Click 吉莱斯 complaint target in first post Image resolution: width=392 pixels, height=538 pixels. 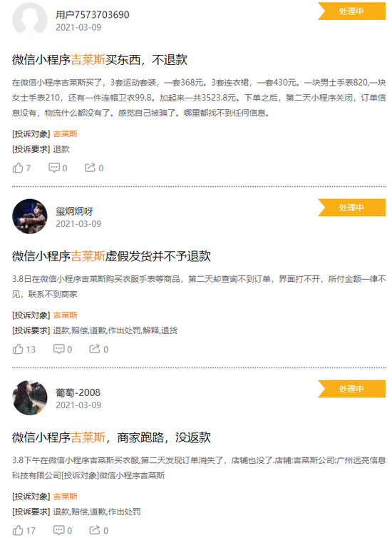point(66,134)
